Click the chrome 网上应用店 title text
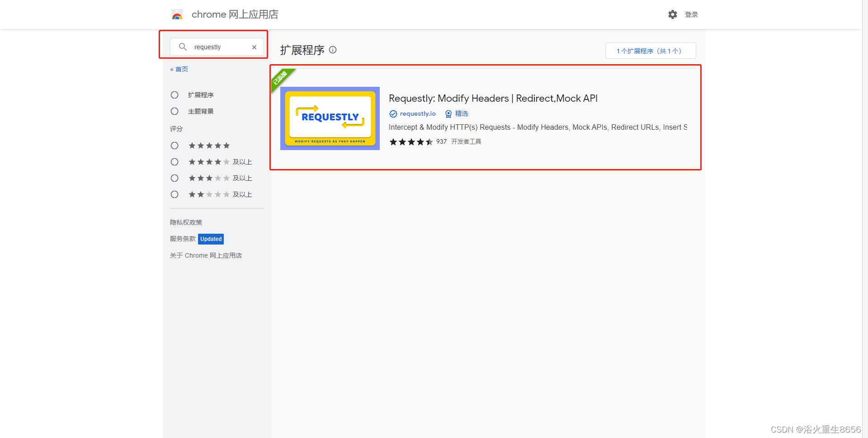Image resolution: width=868 pixels, height=438 pixels. 235,14
